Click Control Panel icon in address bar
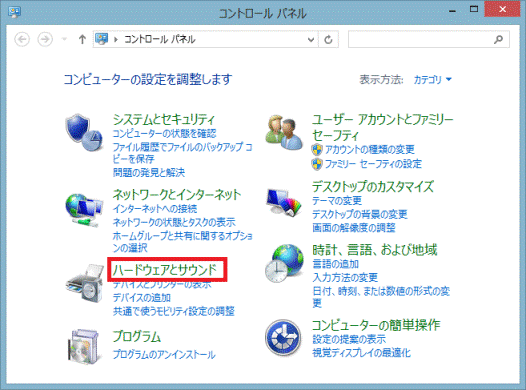The height and width of the screenshot is (390, 526). pyautogui.click(x=102, y=39)
